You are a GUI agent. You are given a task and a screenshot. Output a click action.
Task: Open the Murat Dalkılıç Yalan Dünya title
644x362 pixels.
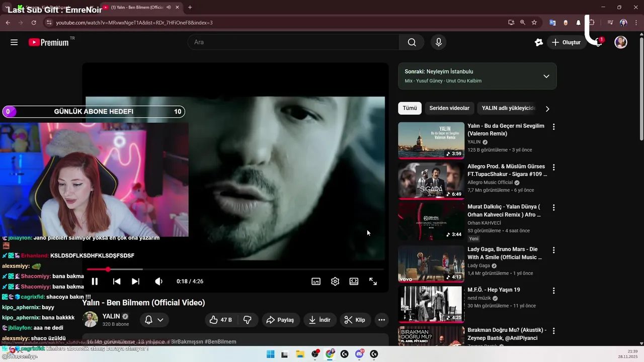tap(504, 211)
